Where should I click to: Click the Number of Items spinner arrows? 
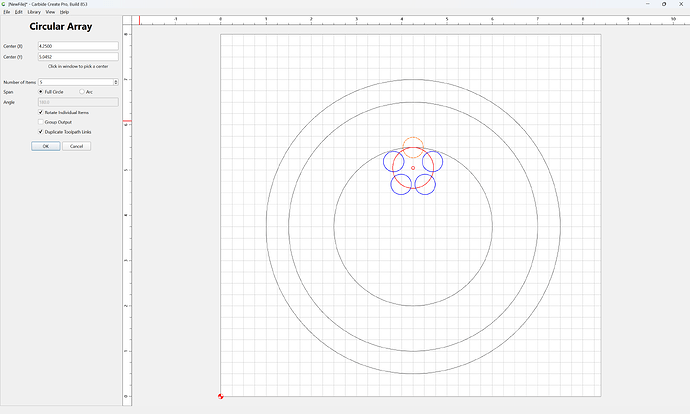point(116,82)
